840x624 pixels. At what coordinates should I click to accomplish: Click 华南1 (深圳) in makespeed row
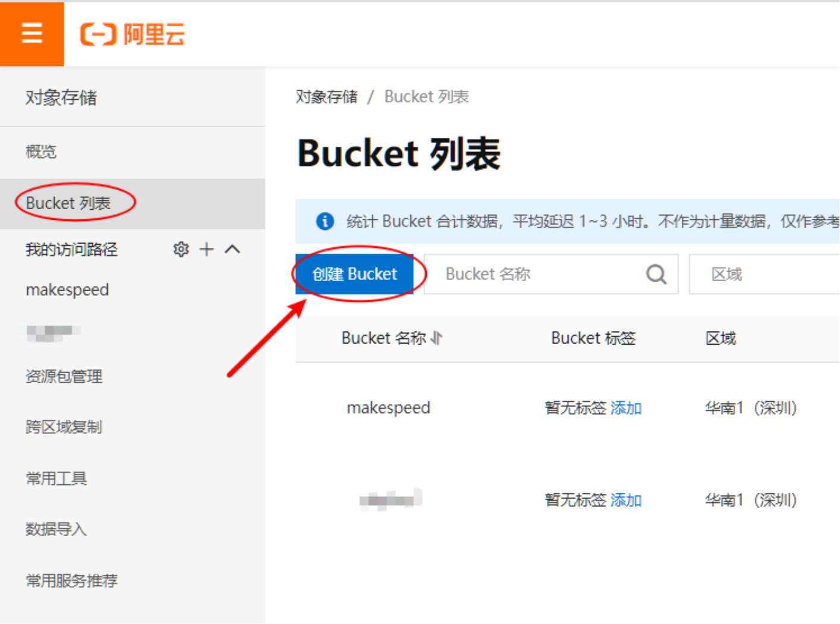click(751, 408)
